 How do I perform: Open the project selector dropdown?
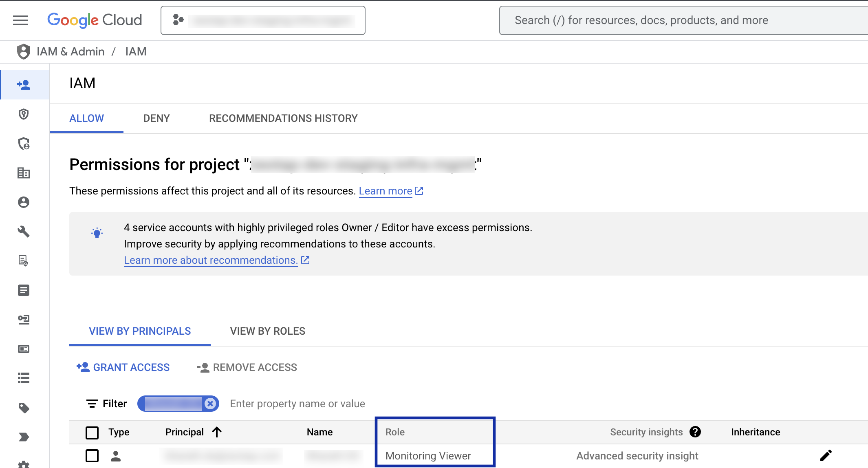pyautogui.click(x=263, y=20)
